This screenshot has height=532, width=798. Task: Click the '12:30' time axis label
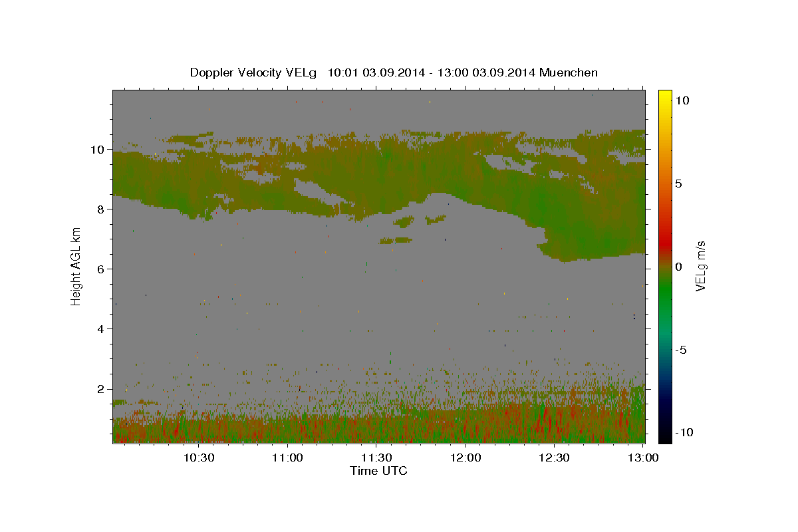coord(555,458)
